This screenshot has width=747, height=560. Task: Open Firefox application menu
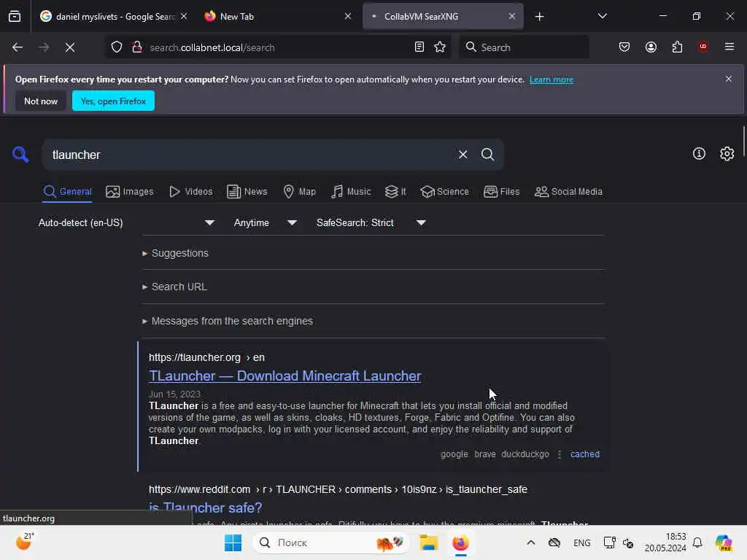(x=729, y=47)
